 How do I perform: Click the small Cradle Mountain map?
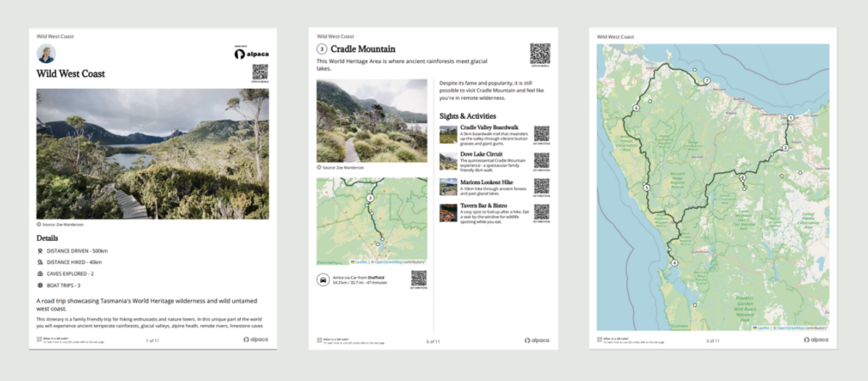371,221
